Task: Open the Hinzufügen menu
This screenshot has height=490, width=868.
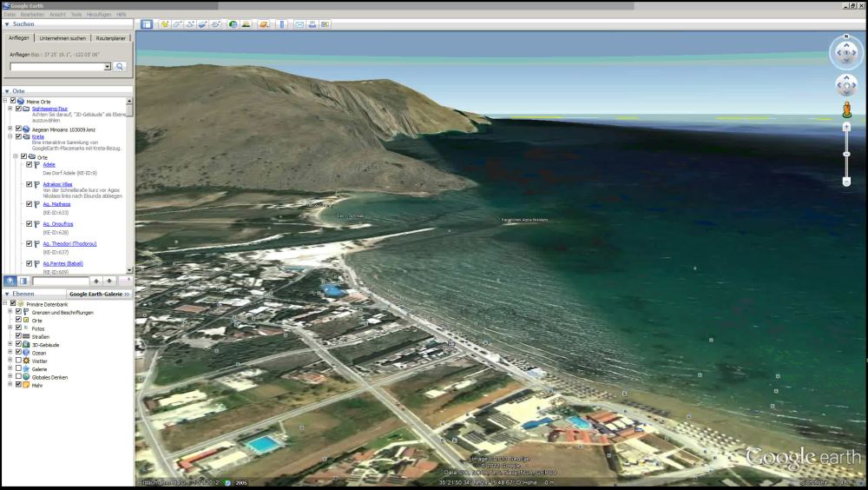Action: [x=97, y=15]
